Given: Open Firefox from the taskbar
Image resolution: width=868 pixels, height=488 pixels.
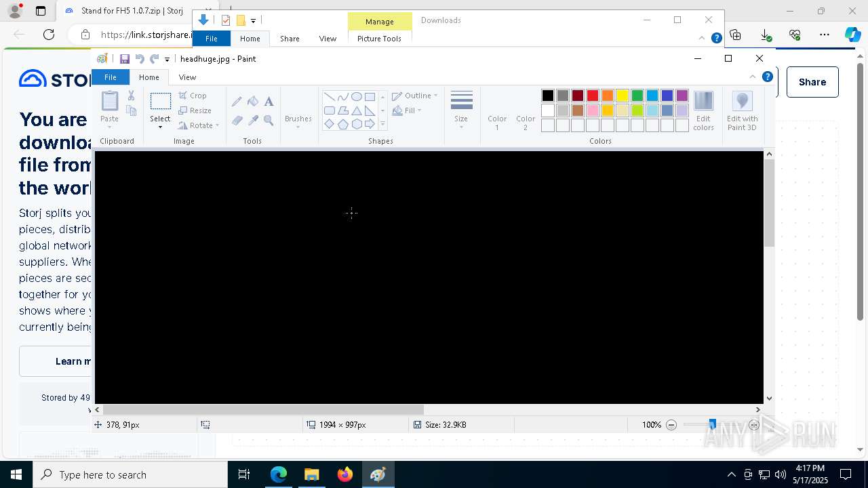Looking at the screenshot, I should pos(345,474).
